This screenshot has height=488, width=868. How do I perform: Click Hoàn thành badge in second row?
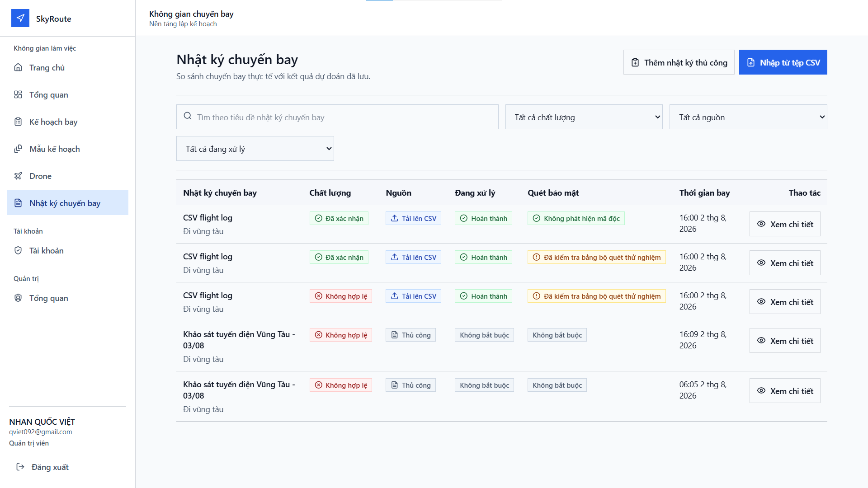[483, 257]
